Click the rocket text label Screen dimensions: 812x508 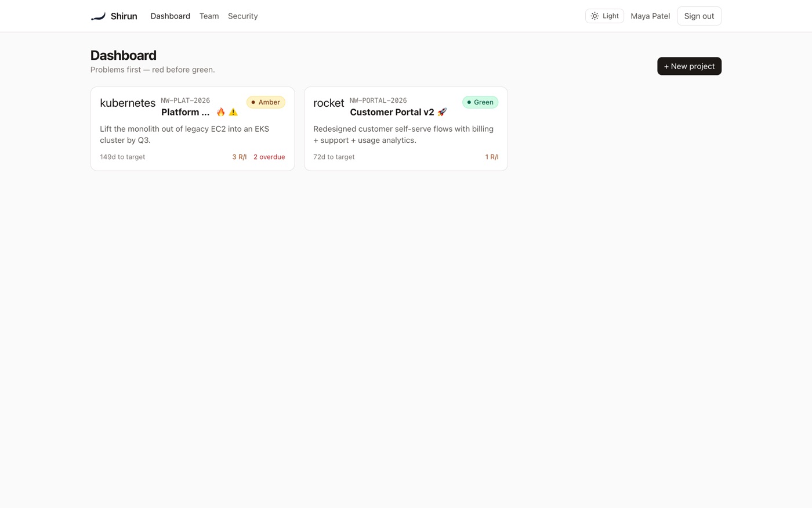329,103
